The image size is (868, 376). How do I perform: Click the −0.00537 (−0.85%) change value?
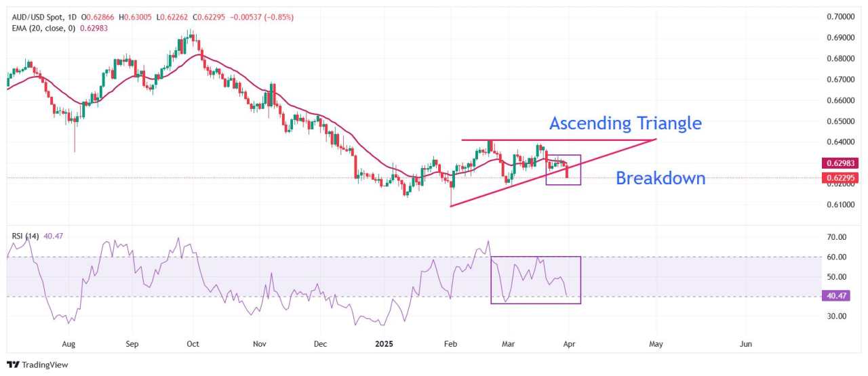click(262, 16)
